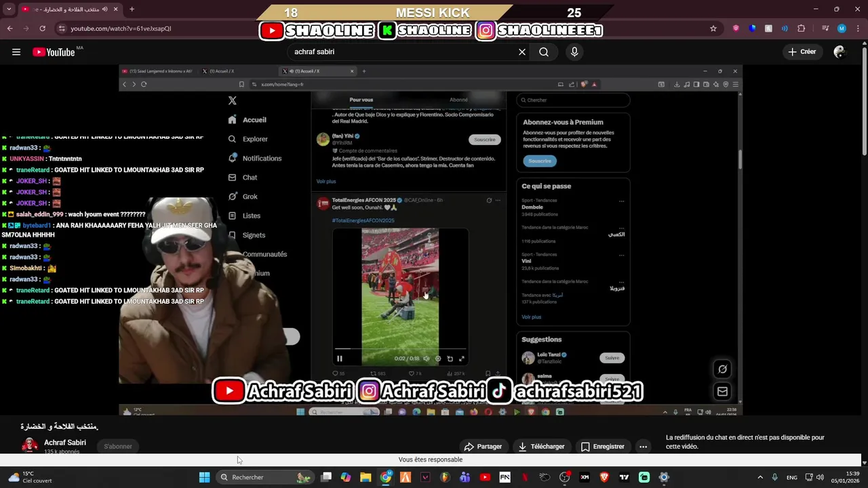Open more actions ellipsis beside Enregistrer

click(643, 447)
